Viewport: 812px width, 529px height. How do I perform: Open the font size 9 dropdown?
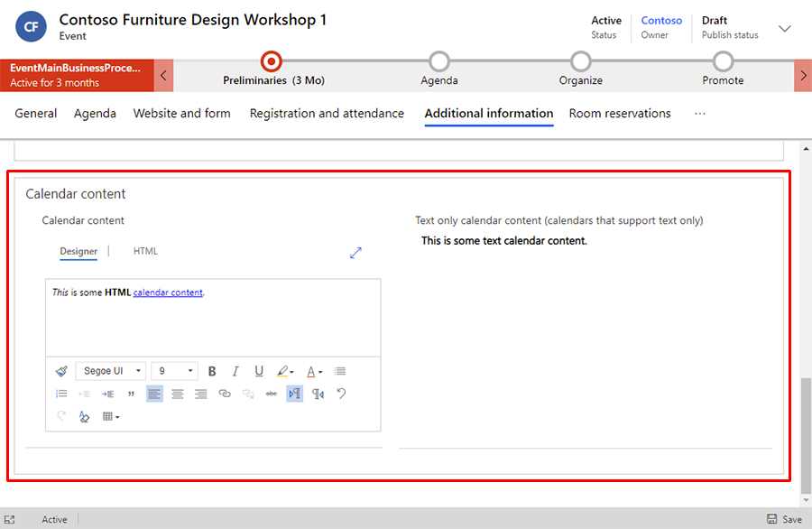(174, 371)
